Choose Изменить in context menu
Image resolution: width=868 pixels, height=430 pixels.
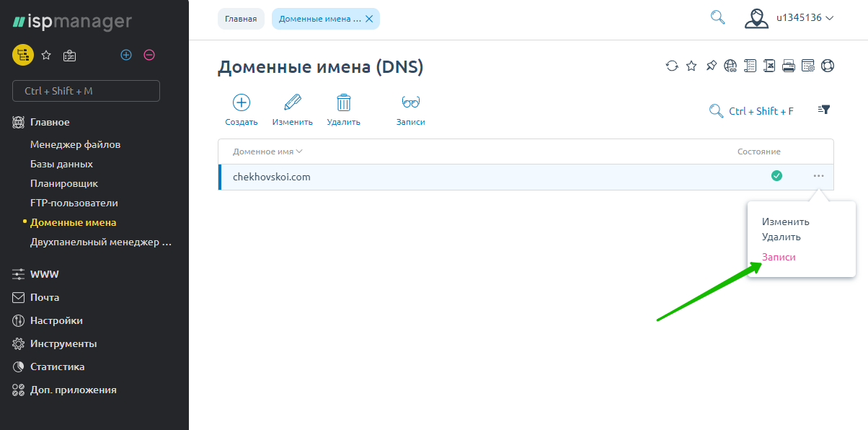[x=786, y=222]
